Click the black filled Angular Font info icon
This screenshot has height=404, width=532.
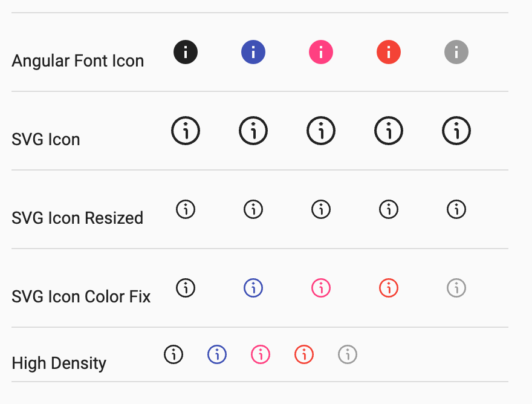[186, 52]
